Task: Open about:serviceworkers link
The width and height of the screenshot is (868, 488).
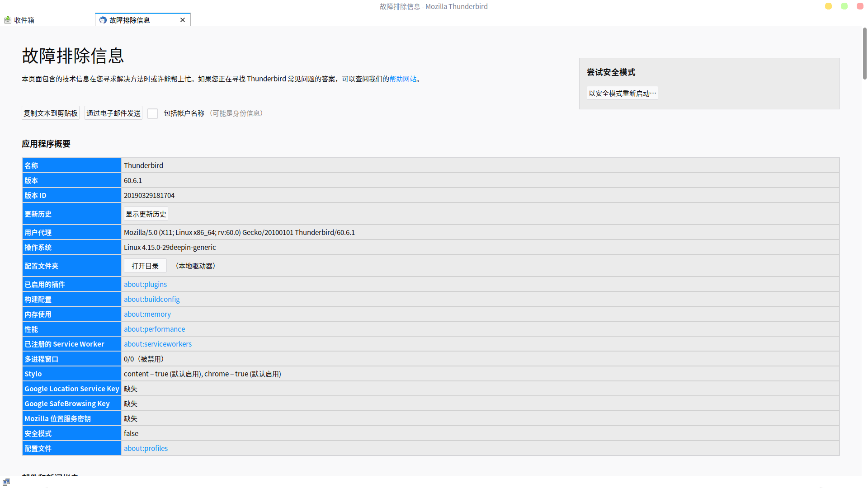Action: click(158, 344)
